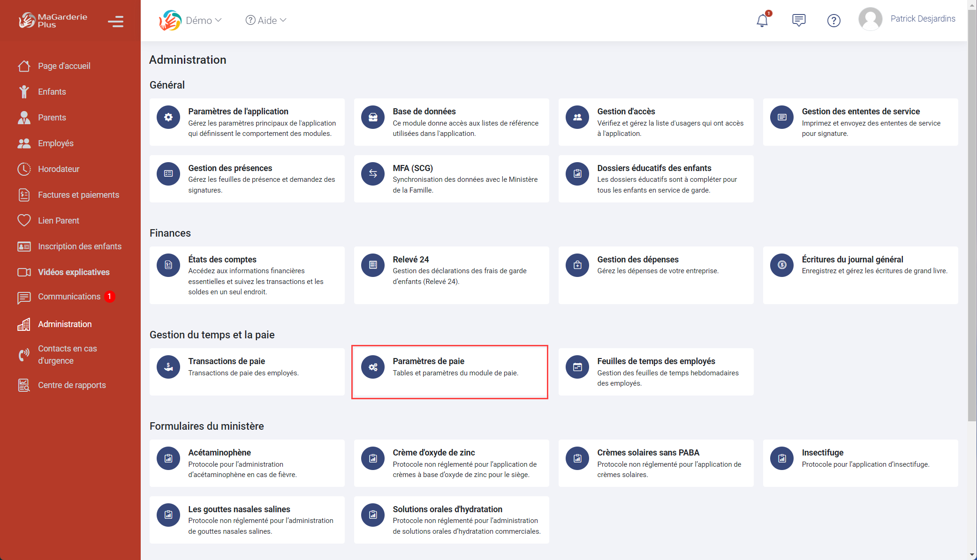Select the Lien Parent heart icon
This screenshot has height=560, width=977.
24,220
